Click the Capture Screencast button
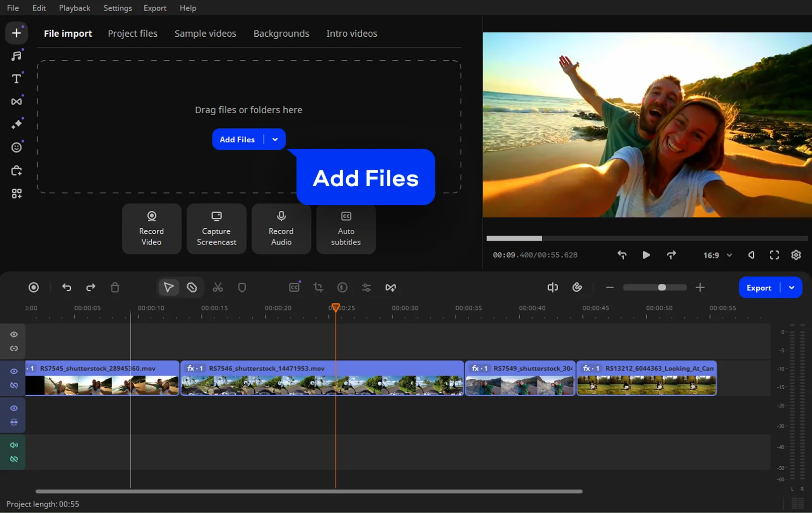 coord(217,229)
